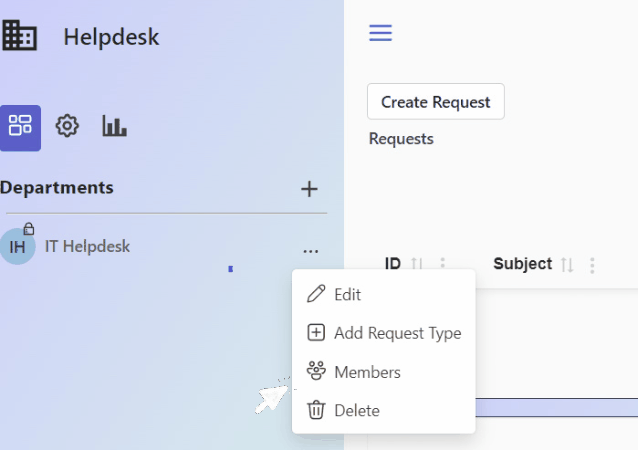638x450 pixels.
Task: Click the IH avatar circle
Action: 17,247
